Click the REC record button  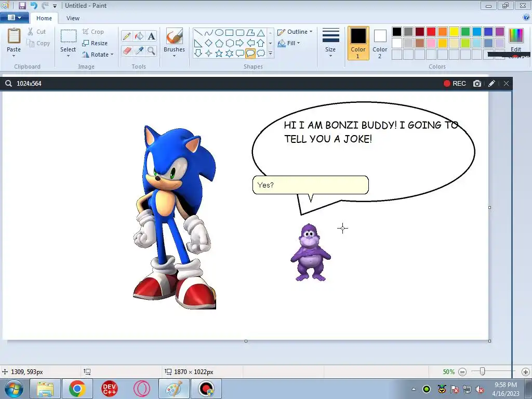[455, 84]
